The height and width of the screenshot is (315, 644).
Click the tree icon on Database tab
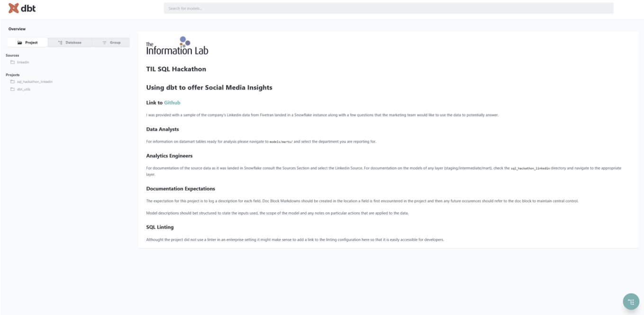click(60, 43)
